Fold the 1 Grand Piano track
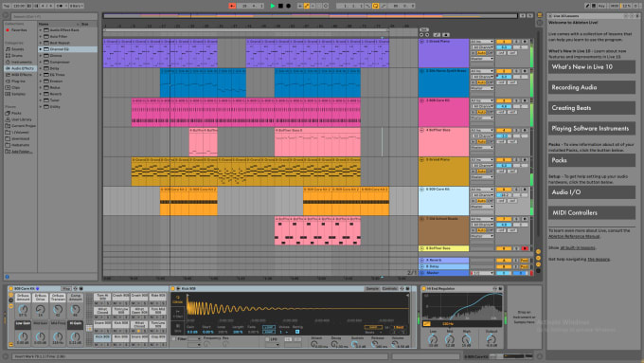 tap(421, 42)
